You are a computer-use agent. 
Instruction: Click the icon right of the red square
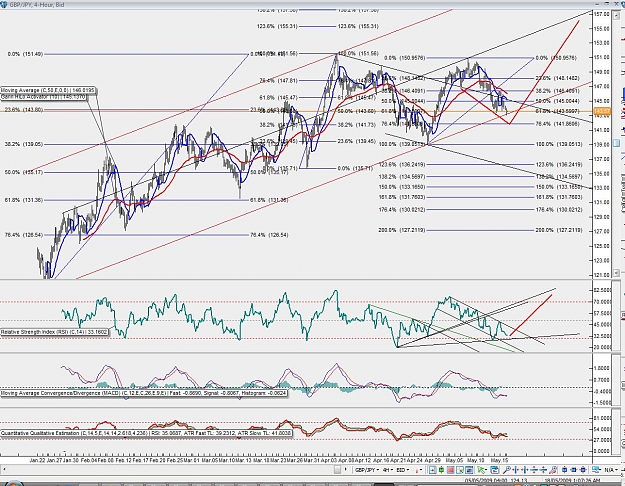[x=460, y=470]
